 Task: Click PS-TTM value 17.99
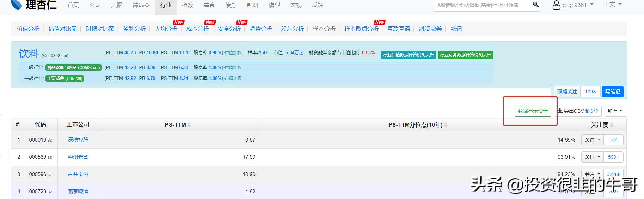pyautogui.click(x=249, y=157)
